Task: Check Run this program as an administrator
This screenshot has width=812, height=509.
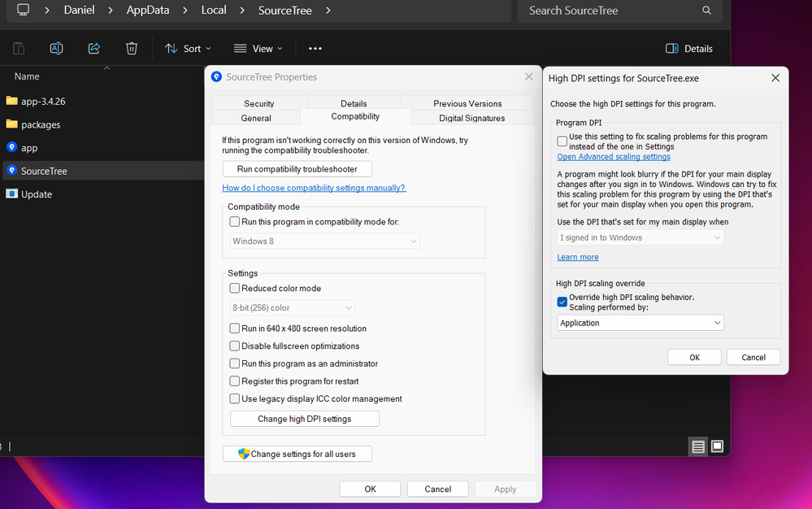Action: click(235, 363)
